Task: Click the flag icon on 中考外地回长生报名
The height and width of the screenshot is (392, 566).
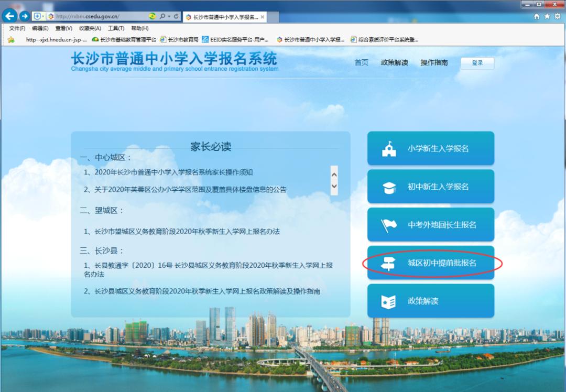Action: point(388,224)
